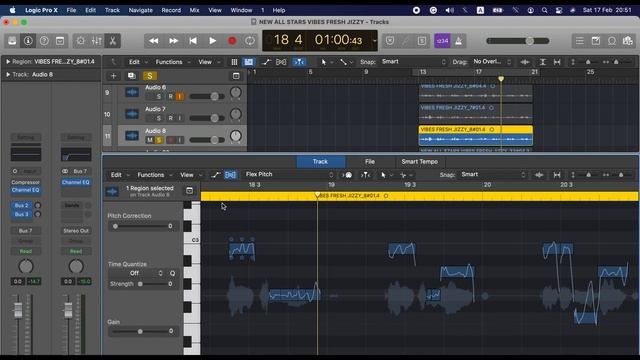Open the macOS Control Center
Image resolution: width=640 pixels, height=360 pixels.
559,10
